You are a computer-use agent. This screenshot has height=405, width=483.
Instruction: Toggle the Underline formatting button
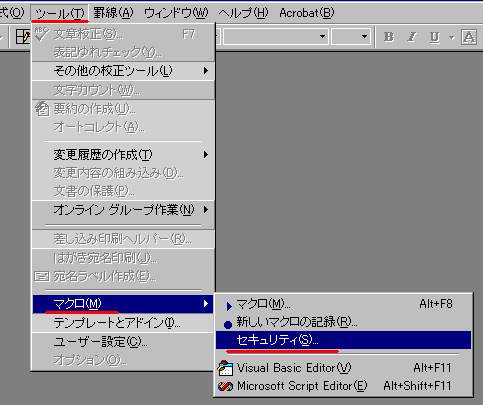(434, 37)
